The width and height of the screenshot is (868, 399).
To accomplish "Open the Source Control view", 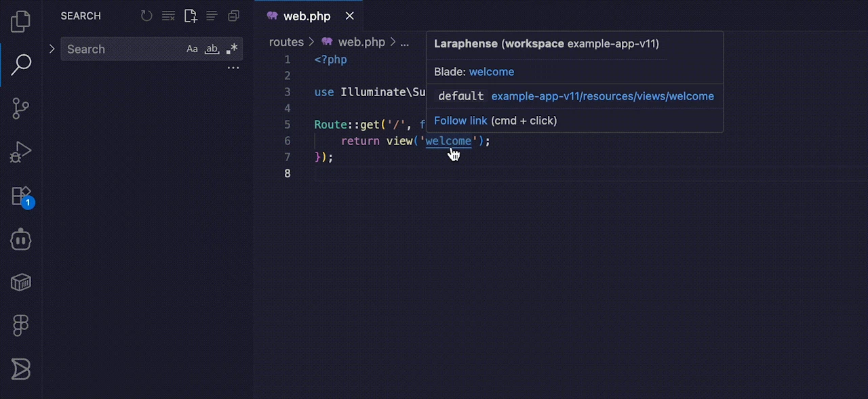I will pos(21,108).
